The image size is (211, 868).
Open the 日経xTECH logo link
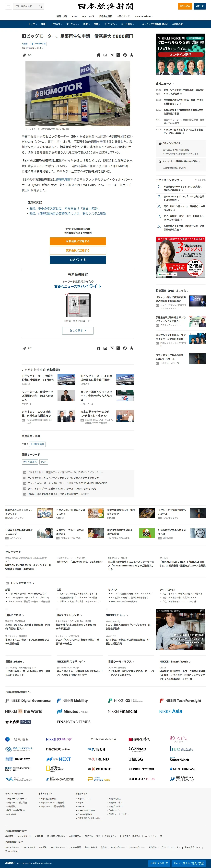pyautogui.click(x=96, y=749)
